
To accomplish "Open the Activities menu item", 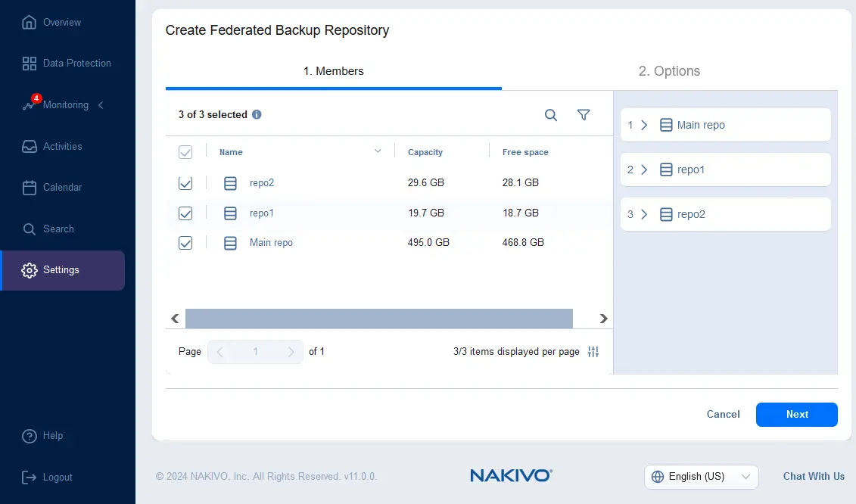I will tap(62, 146).
